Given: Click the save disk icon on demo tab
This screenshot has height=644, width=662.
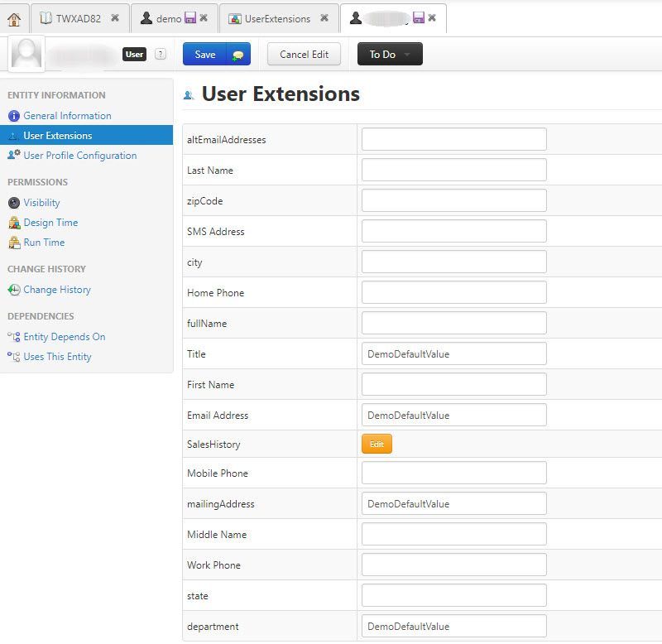Looking at the screenshot, I should (190, 17).
